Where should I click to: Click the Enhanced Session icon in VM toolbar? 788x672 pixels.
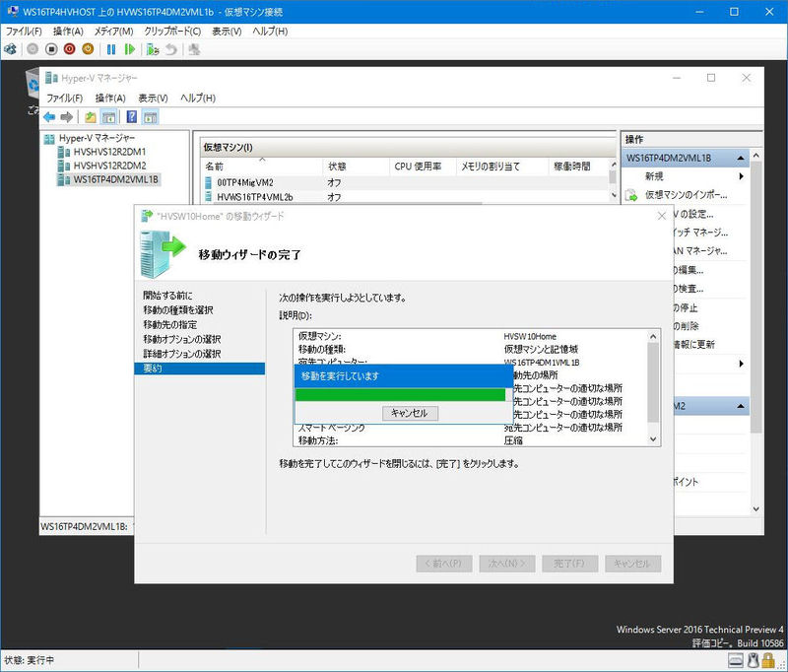point(194,49)
